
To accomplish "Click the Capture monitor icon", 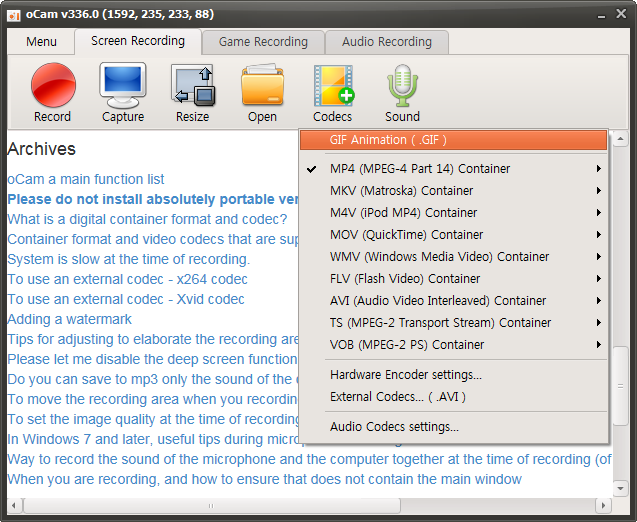I will tap(123, 85).
